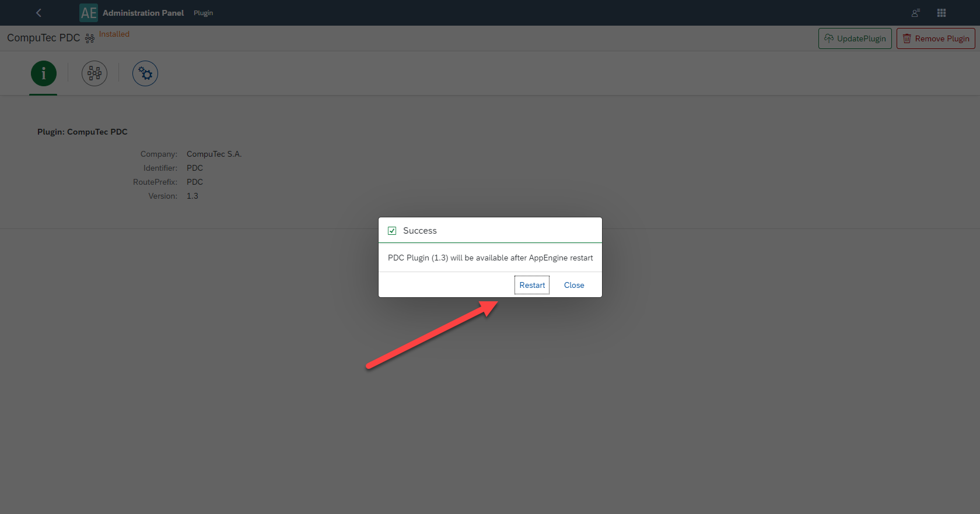This screenshot has height=514, width=980.
Task: Click the Success checkmark icon
Action: click(x=392, y=231)
